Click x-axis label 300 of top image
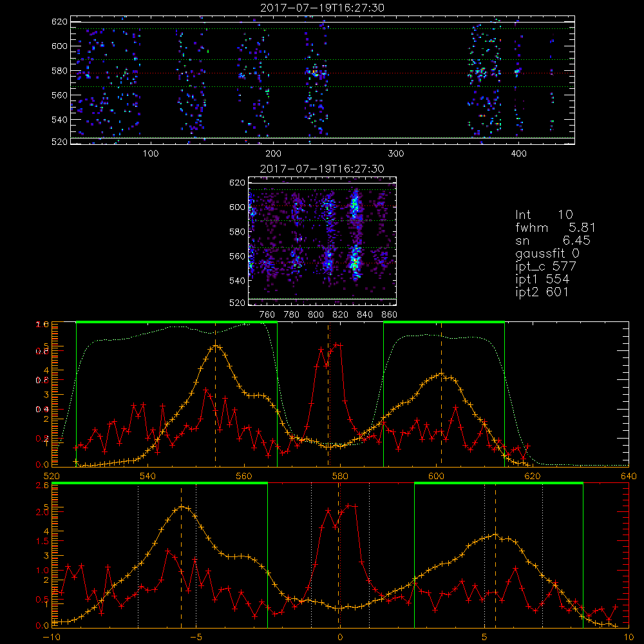 (x=396, y=154)
